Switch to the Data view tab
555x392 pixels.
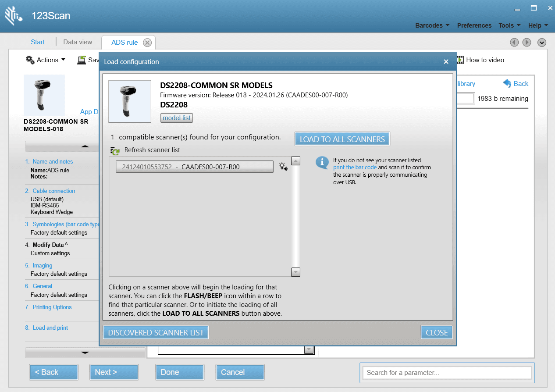(78, 42)
